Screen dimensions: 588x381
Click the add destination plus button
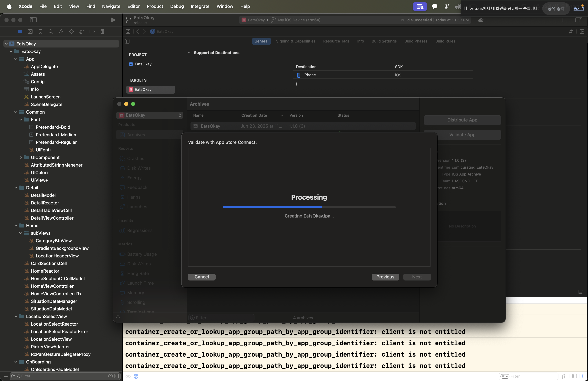coord(296,84)
